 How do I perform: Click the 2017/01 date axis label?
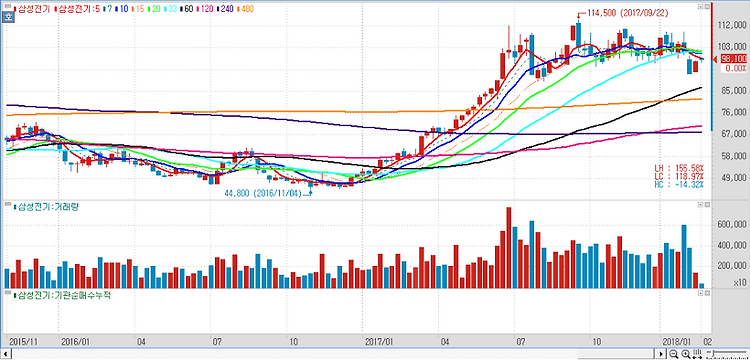tap(379, 342)
